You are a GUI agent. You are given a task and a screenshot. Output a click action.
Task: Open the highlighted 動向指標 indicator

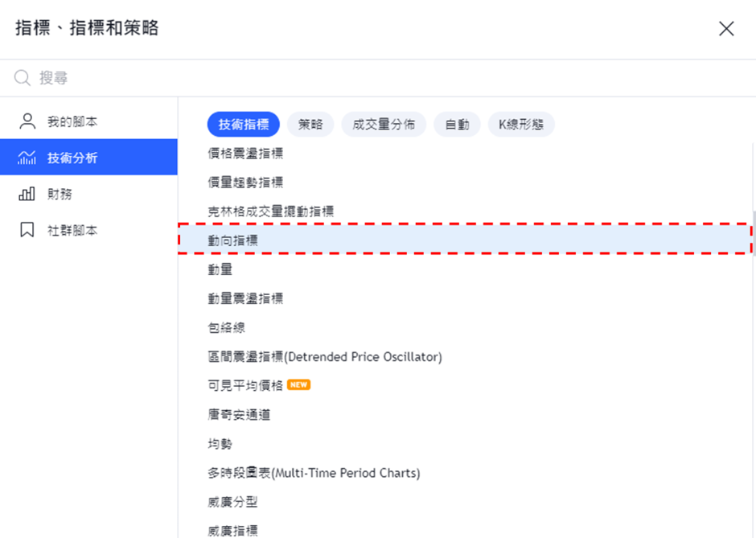(233, 239)
